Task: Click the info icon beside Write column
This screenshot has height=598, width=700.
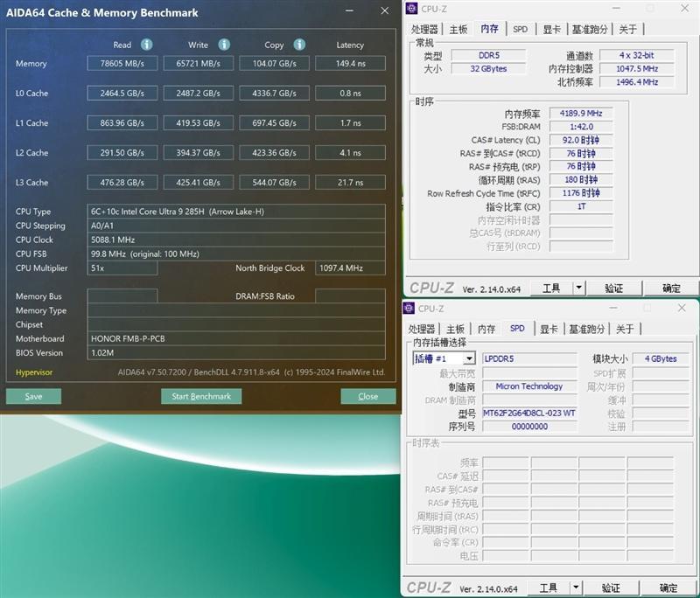Action: [x=224, y=45]
